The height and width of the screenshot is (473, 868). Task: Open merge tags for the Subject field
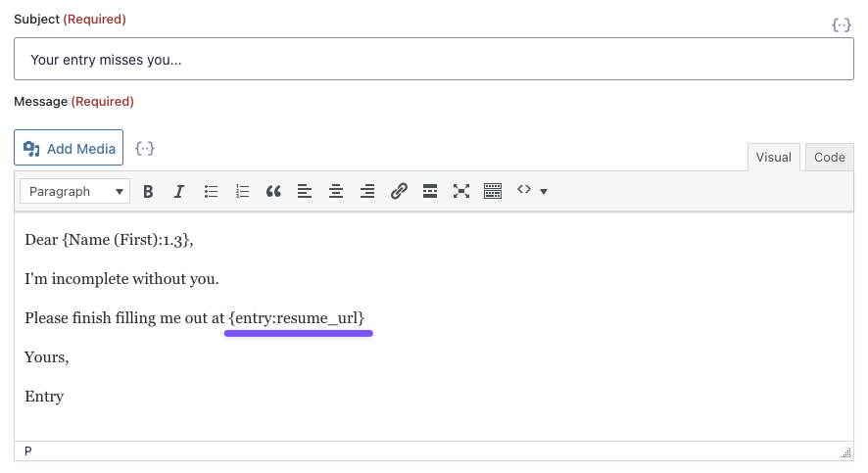tap(841, 25)
